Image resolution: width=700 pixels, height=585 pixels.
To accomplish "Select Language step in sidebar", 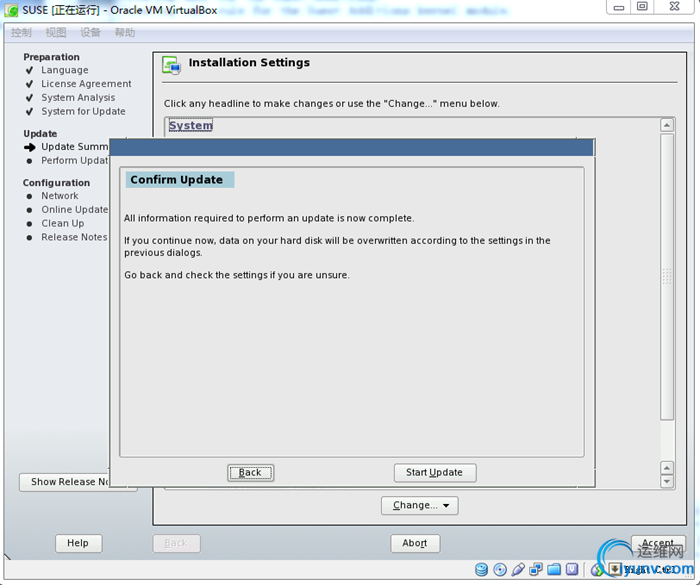I will (65, 70).
